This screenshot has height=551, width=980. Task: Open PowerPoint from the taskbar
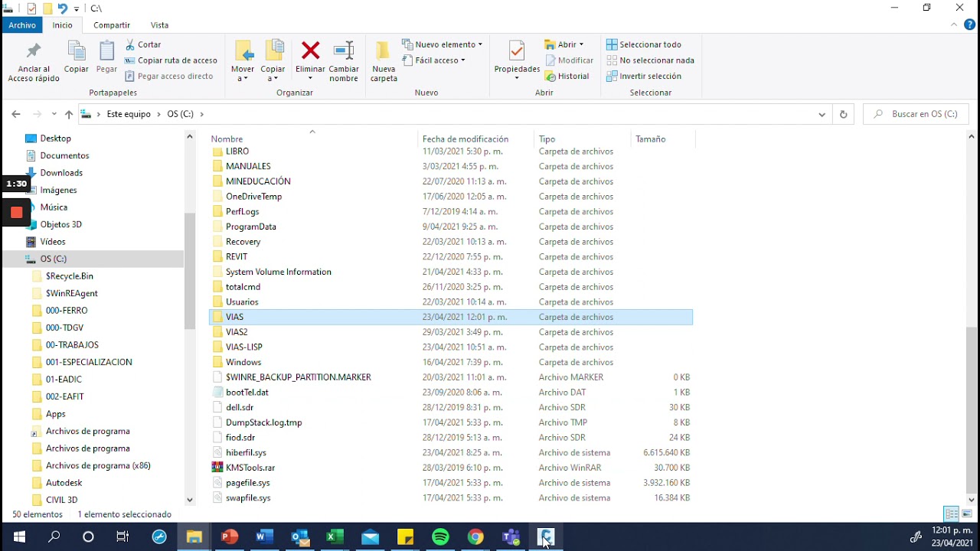click(x=230, y=537)
